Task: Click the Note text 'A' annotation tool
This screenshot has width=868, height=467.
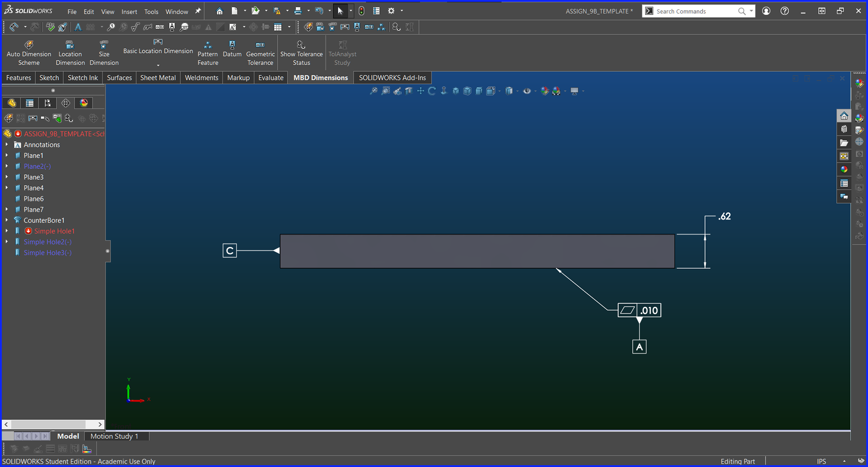Action: tap(78, 27)
